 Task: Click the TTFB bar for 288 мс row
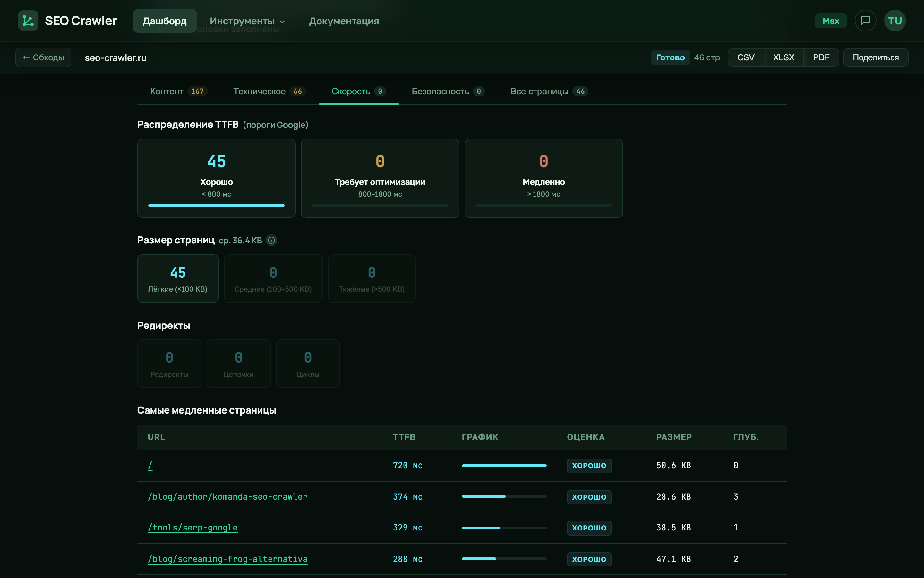pyautogui.click(x=504, y=559)
